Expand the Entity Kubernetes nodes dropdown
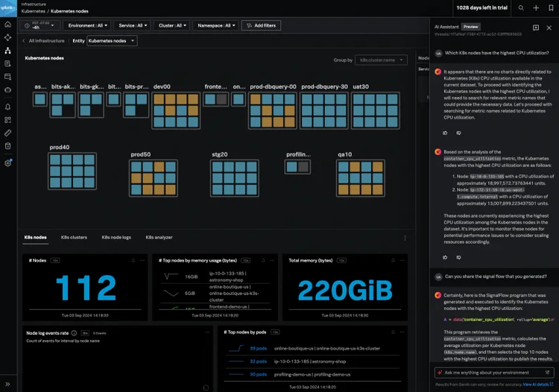Image resolution: width=559 pixels, height=392 pixels. coord(112,41)
